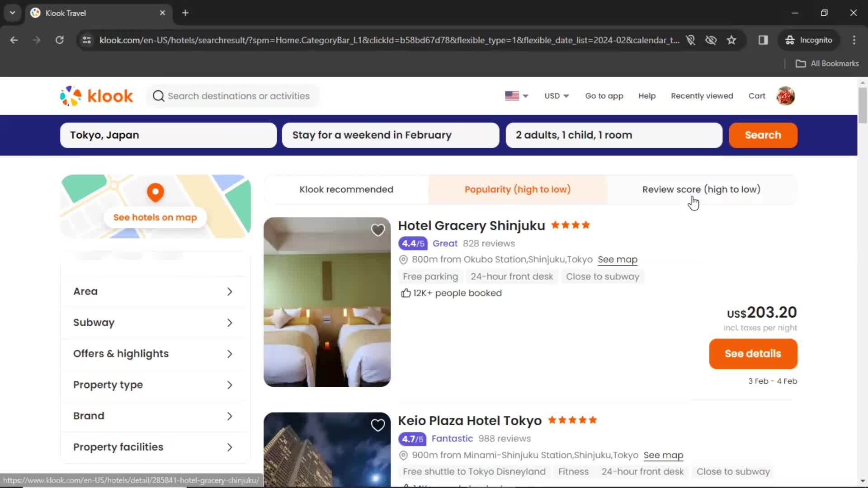Click the 2 adults, 1 child, 1 room field
868x488 pixels.
pyautogui.click(x=614, y=135)
